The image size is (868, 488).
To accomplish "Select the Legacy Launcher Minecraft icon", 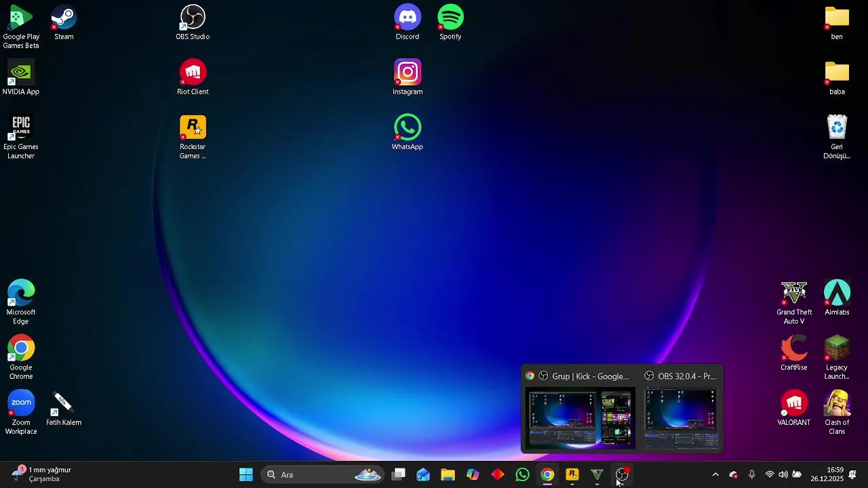I will click(837, 358).
